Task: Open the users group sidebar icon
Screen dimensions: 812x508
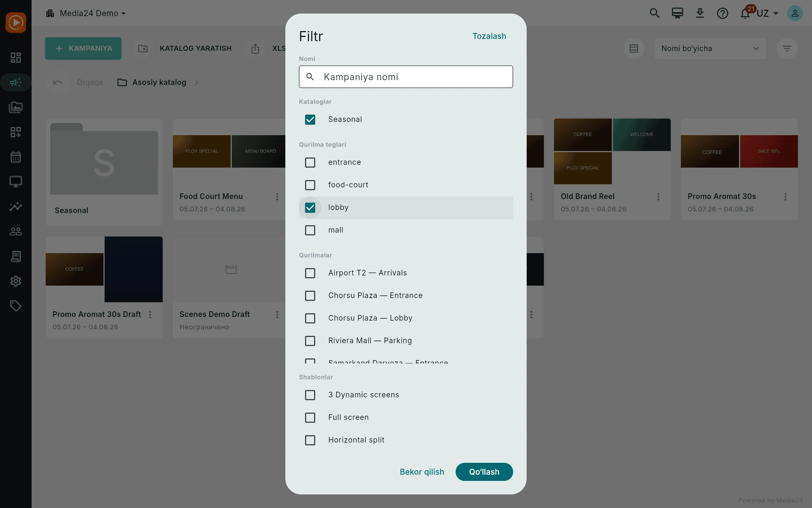Action: pyautogui.click(x=16, y=231)
